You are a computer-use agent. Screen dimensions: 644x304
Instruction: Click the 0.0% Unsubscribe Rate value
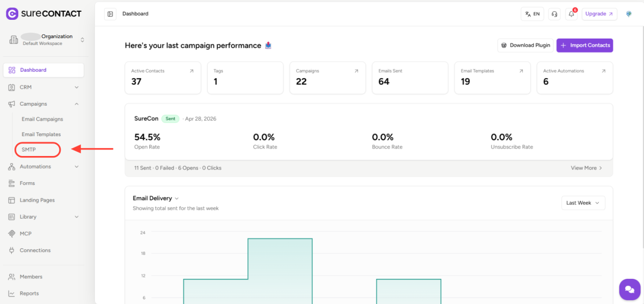pos(502,137)
